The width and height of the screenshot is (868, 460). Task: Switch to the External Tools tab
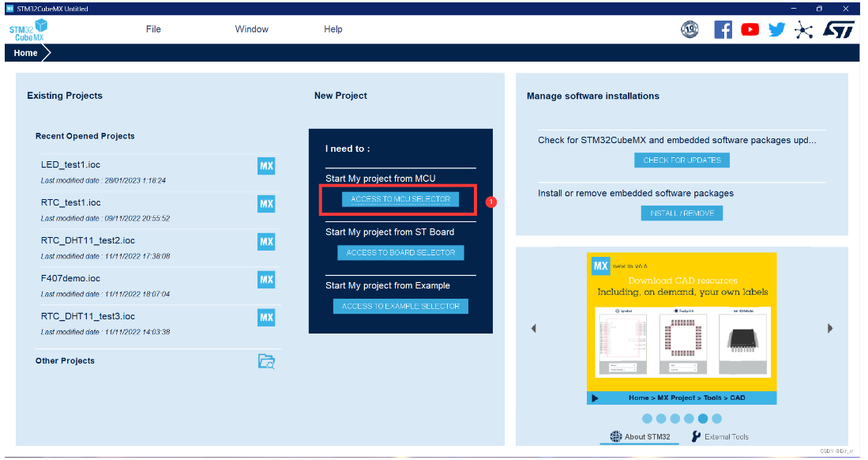coord(720,437)
